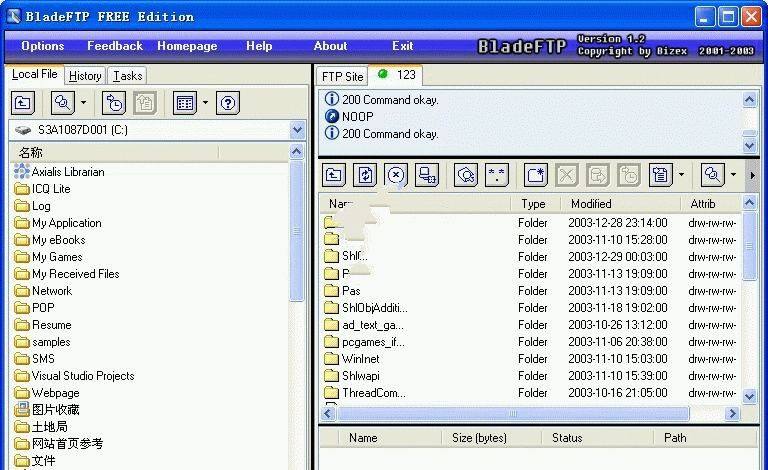
Task: Click the help question mark icon
Action: tap(228, 103)
